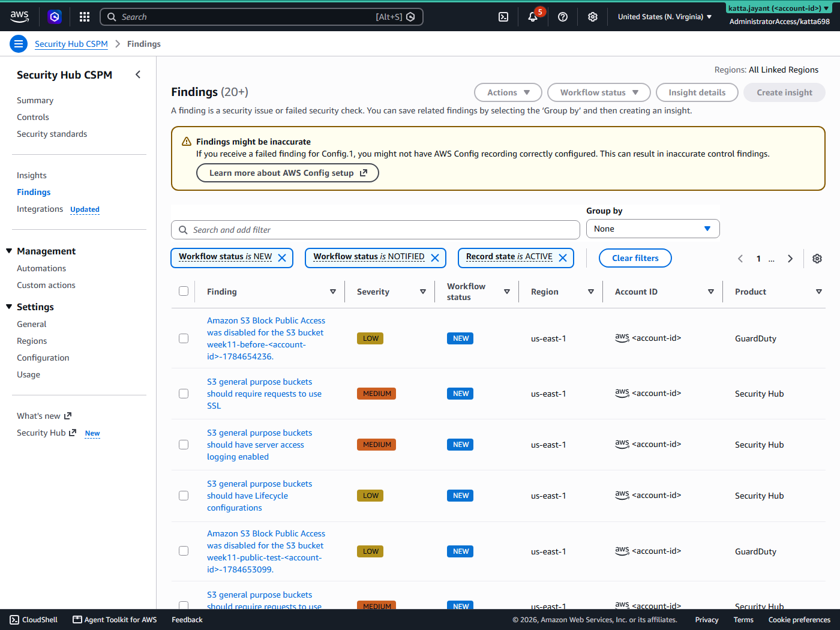Click the Security Hub service shortcut icon
The image size is (840, 630).
click(55, 17)
